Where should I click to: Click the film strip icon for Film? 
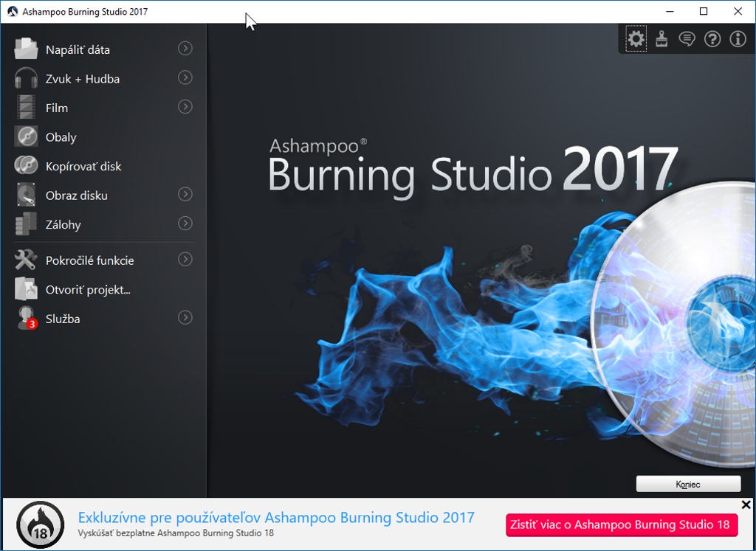[26, 108]
